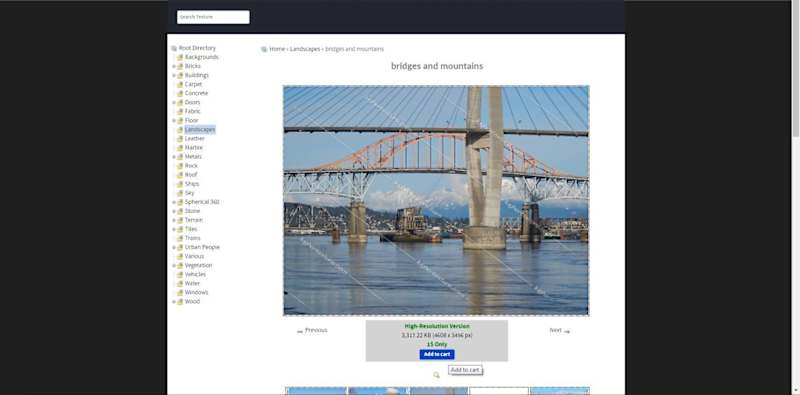This screenshot has width=800, height=395.
Task: Click the Windows folder icon
Action: pyautogui.click(x=180, y=292)
